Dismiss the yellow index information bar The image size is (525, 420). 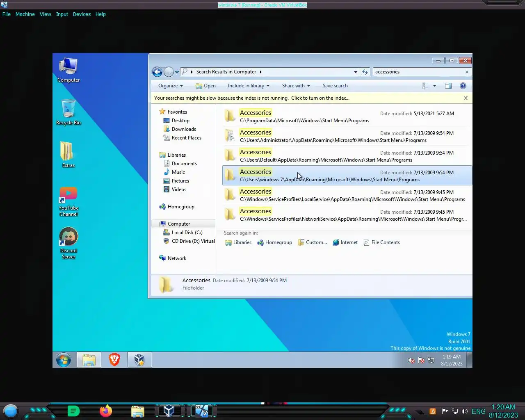click(x=466, y=98)
